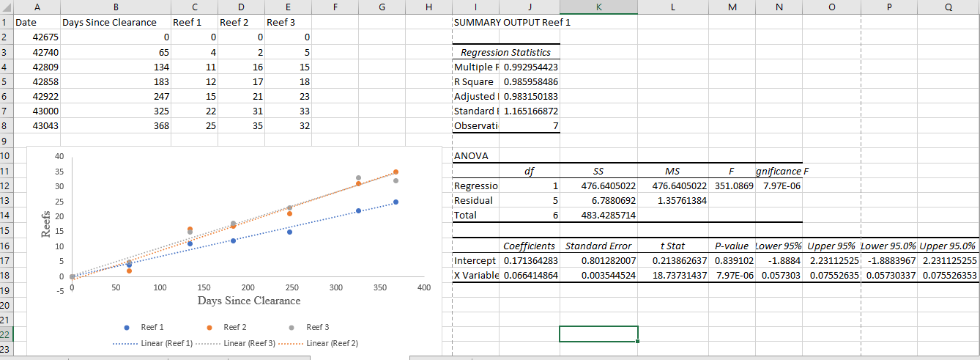The image size is (980, 360).
Task: Select column K header
Action: click(599, 7)
